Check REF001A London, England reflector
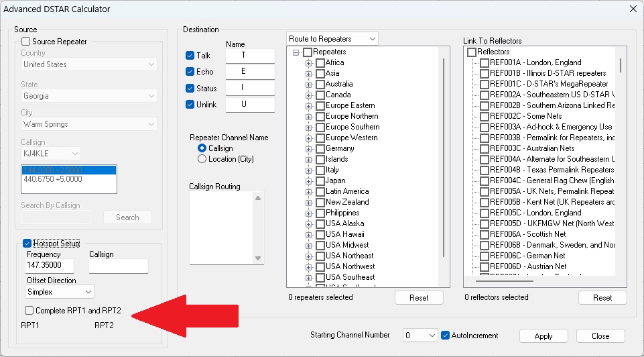Screen dimensions: 644x357 485,63
